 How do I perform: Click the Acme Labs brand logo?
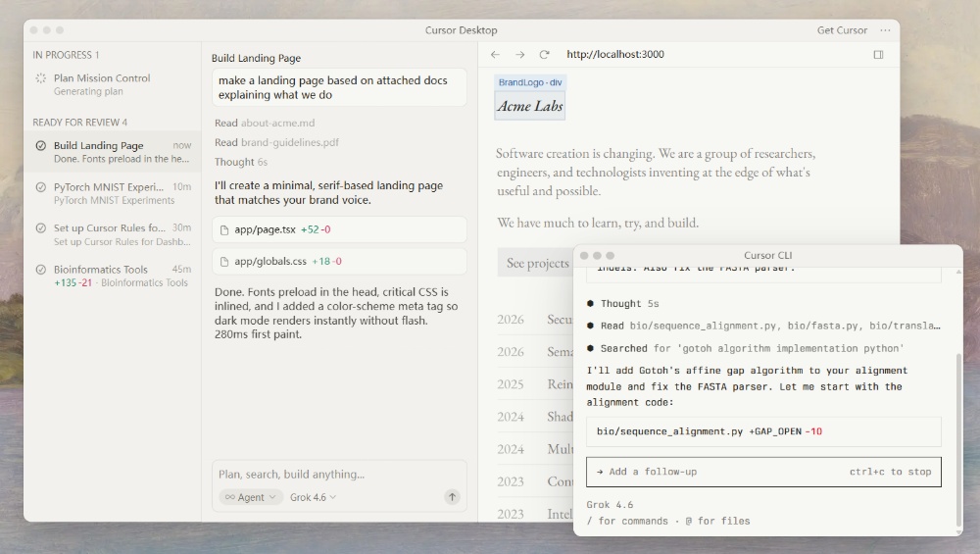[x=529, y=106]
